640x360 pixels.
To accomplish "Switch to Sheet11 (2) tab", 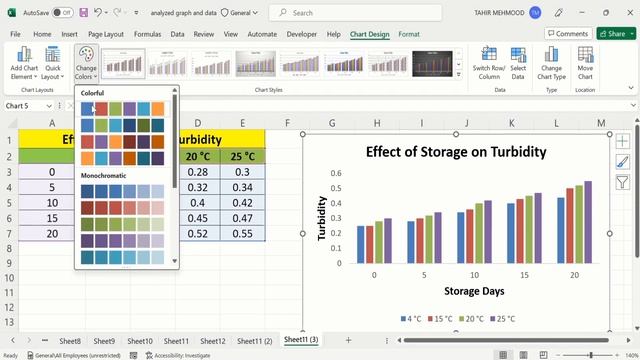I will tap(255, 341).
